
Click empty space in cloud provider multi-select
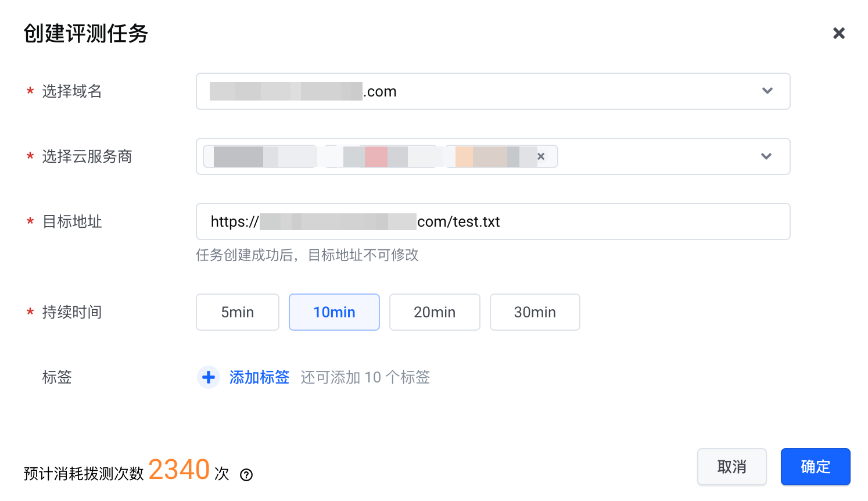coord(657,156)
